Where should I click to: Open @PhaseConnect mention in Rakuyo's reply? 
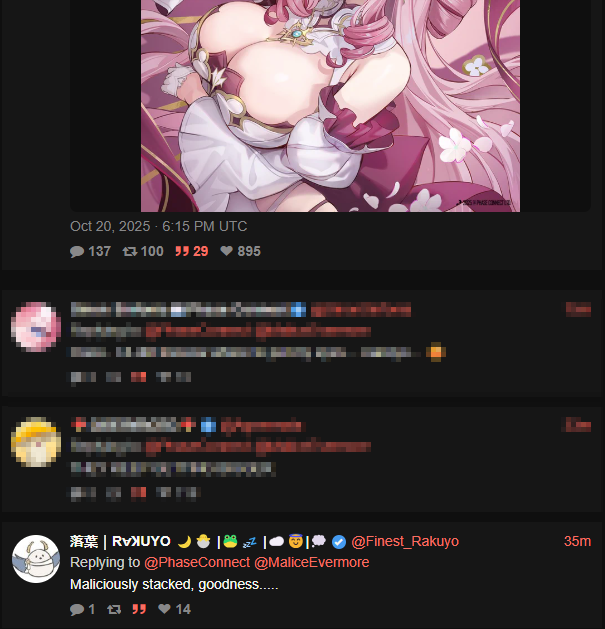[197, 562]
